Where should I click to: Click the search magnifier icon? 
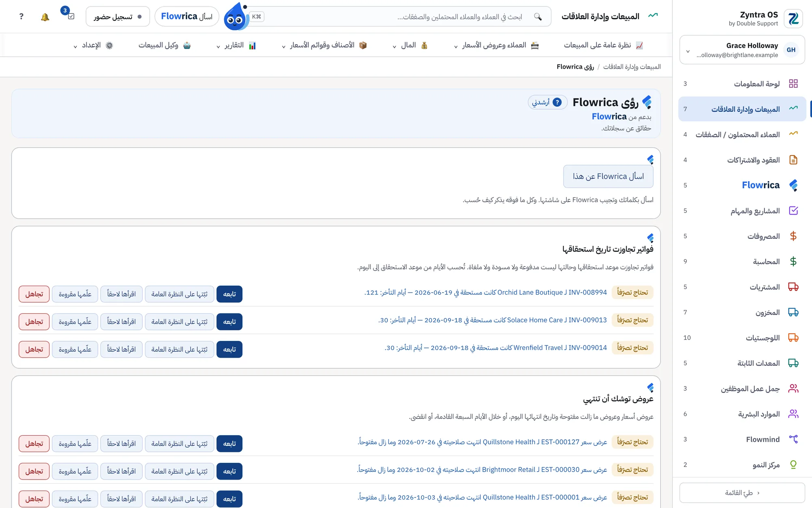click(x=538, y=17)
